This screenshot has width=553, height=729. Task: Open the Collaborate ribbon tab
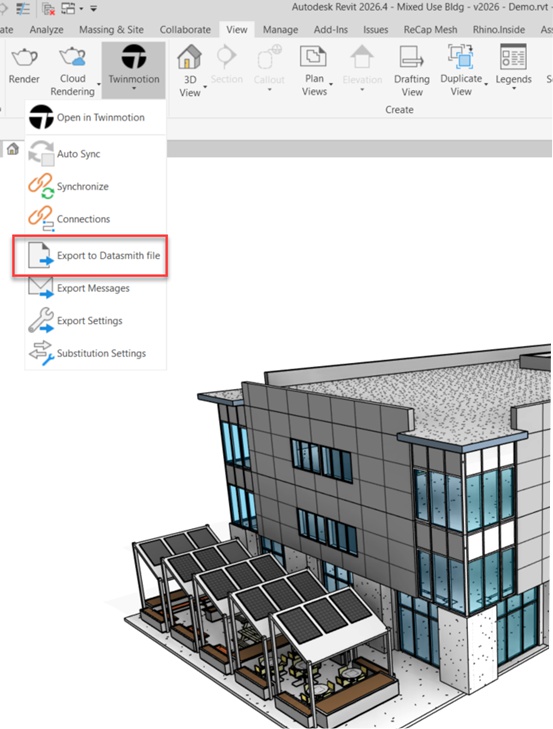(x=185, y=30)
